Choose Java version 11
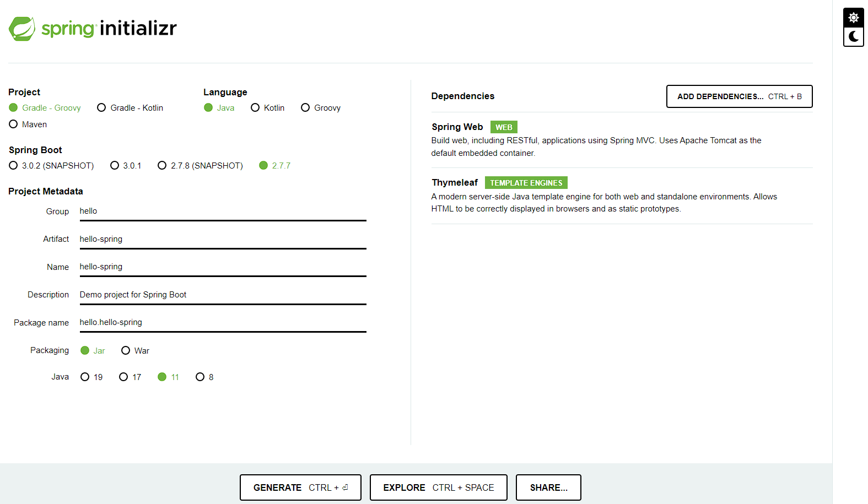This screenshot has width=868, height=504. click(x=168, y=377)
